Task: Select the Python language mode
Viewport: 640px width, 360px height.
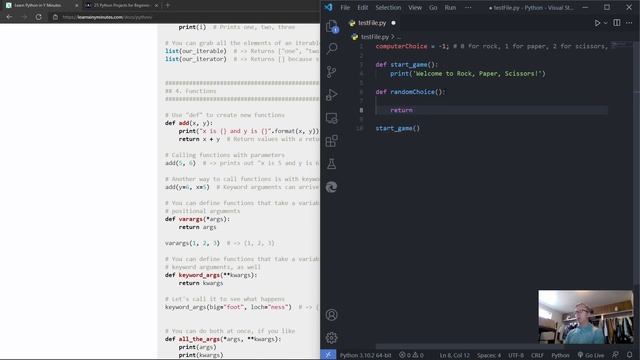Action: click(x=560, y=355)
